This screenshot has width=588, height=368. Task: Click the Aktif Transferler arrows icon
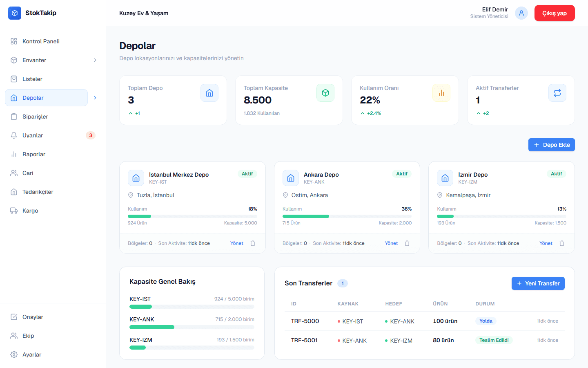(557, 93)
